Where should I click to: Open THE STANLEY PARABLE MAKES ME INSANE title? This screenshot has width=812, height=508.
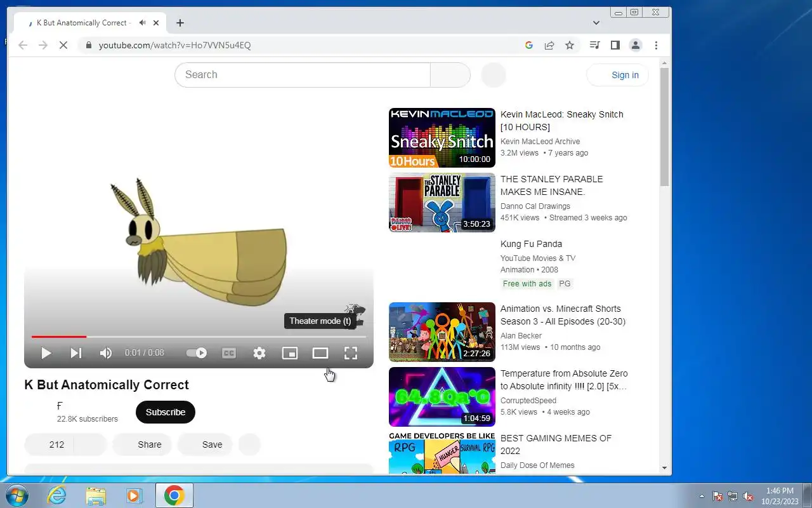click(552, 185)
